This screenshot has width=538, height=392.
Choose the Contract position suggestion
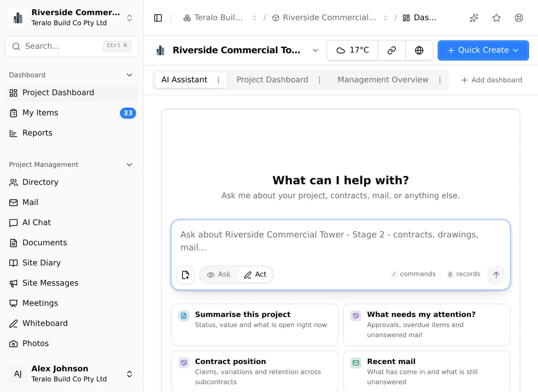point(255,371)
